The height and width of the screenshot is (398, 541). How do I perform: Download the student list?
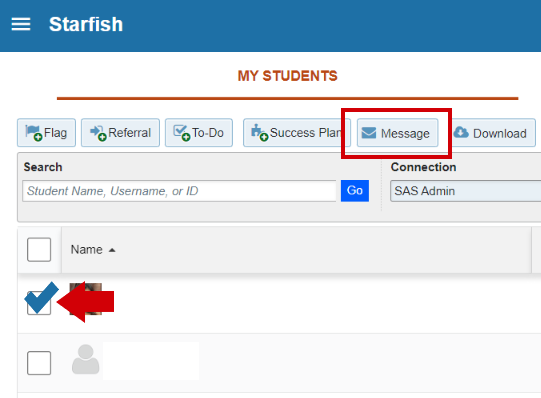(x=493, y=133)
